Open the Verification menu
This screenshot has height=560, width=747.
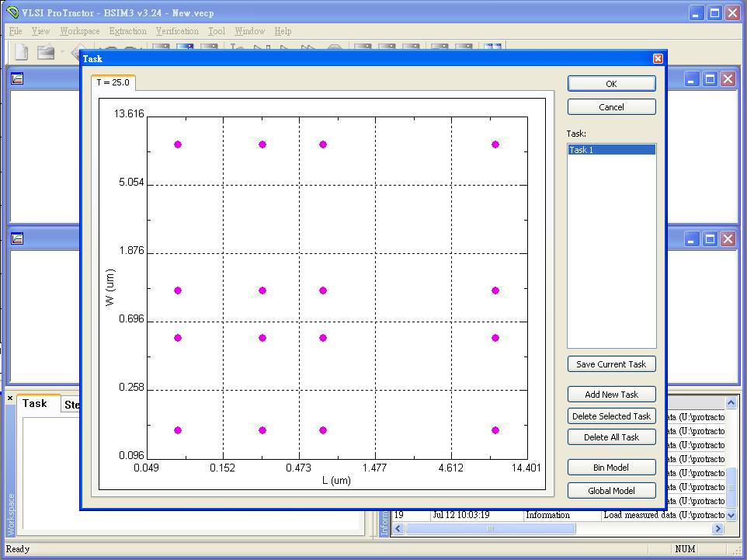[x=177, y=31]
